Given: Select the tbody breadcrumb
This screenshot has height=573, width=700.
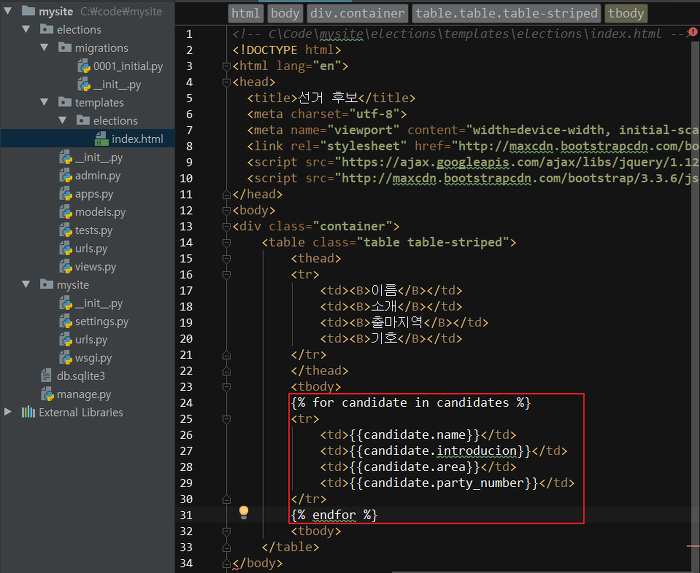Looking at the screenshot, I should (626, 13).
